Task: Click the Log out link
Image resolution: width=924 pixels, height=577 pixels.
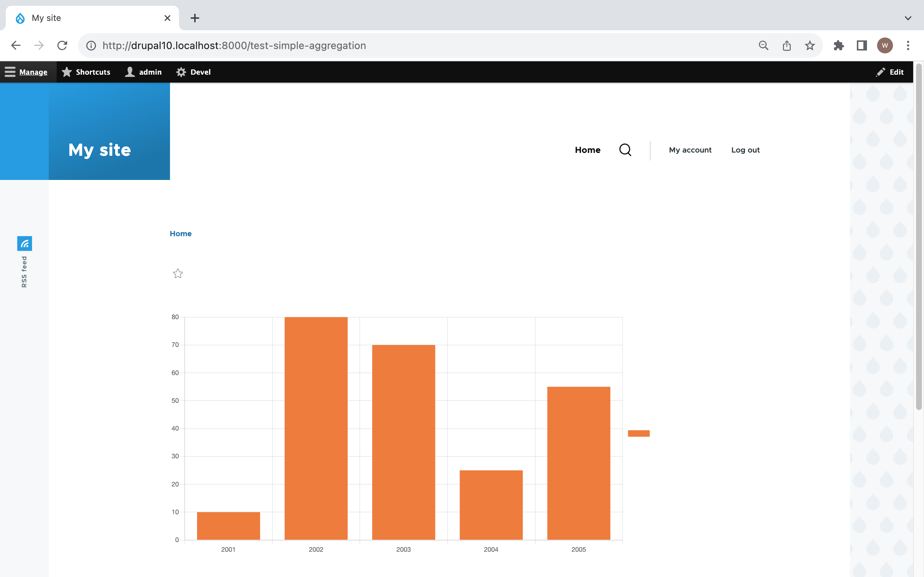Action: pos(745,150)
